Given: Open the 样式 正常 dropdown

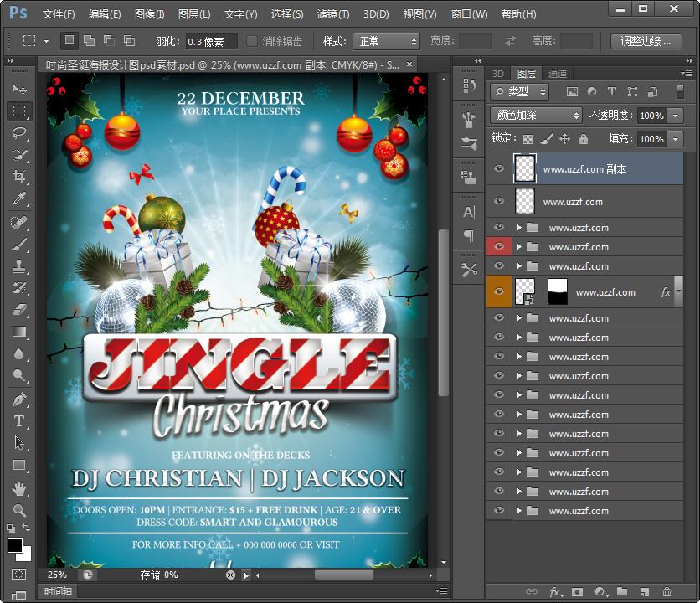Looking at the screenshot, I should click(386, 41).
